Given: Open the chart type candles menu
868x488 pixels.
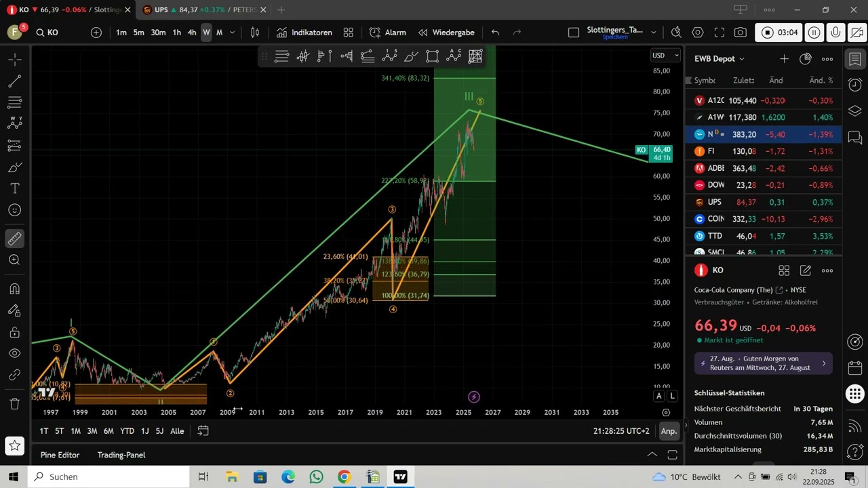Looking at the screenshot, I should [255, 33].
